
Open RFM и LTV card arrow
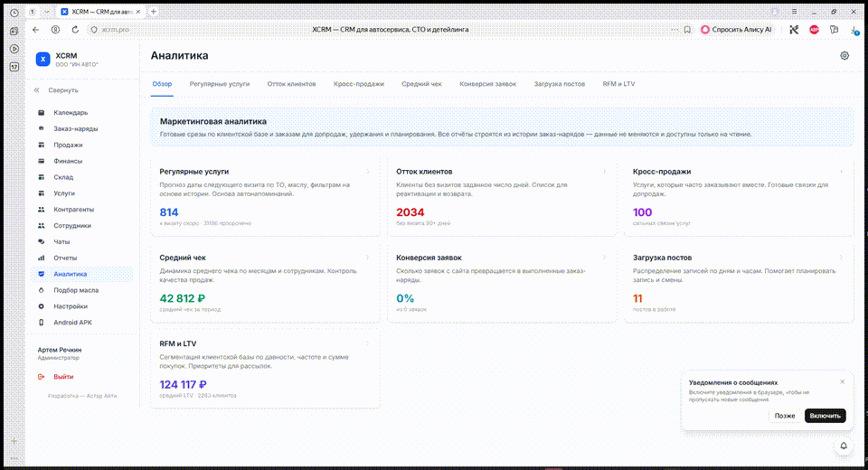tap(368, 343)
